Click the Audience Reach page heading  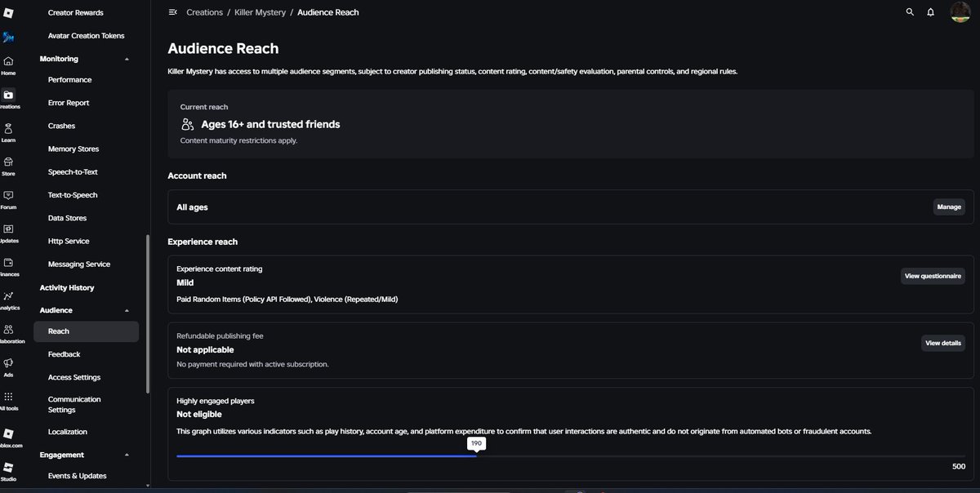pos(223,49)
